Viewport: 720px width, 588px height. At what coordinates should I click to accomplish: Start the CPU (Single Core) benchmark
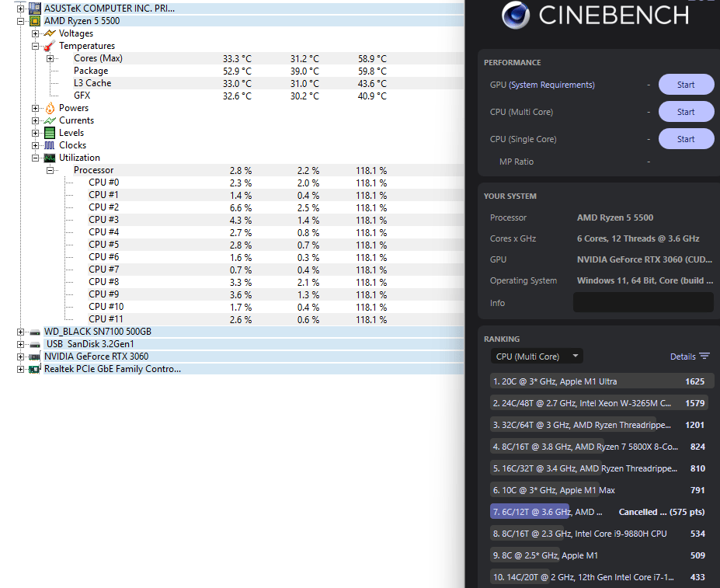coord(686,139)
